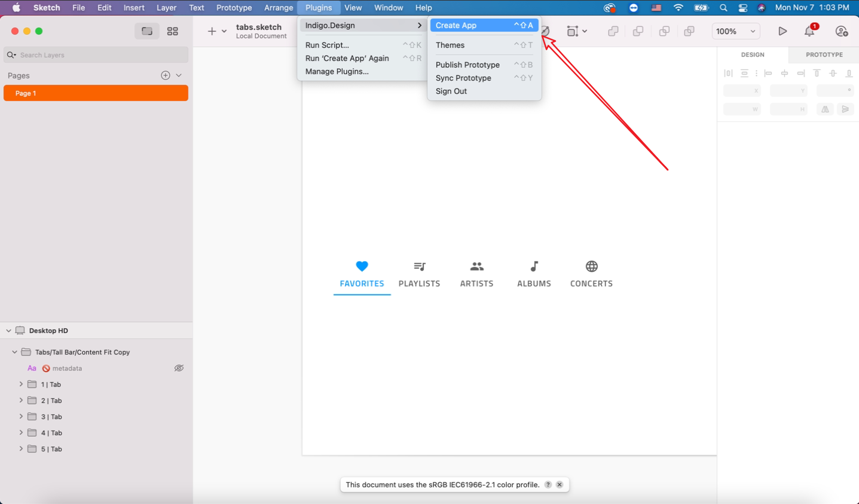
Task: Open the Pages list chevron dropdown
Action: click(179, 75)
